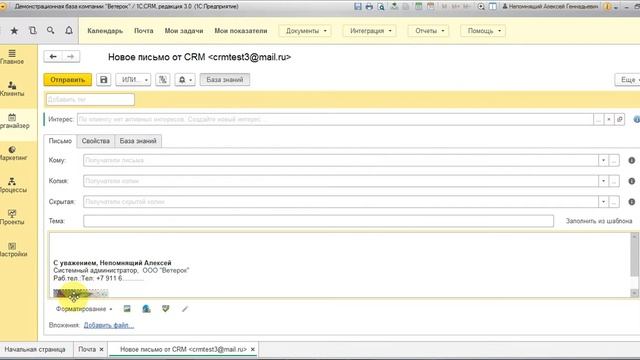This screenshot has width=640, height=360.
Task: Go forward with the right arrow button
Action: pos(71,56)
